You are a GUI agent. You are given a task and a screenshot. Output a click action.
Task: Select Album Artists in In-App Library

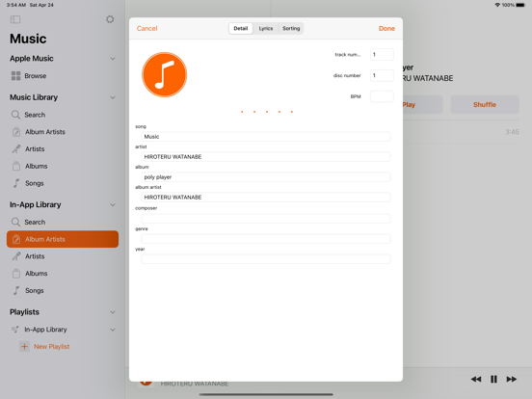[x=63, y=239]
